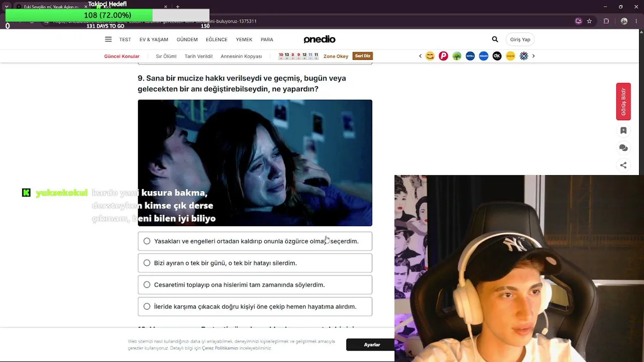Open the browser extensions puzzle icon
This screenshot has height=362, width=644.
click(x=606, y=21)
